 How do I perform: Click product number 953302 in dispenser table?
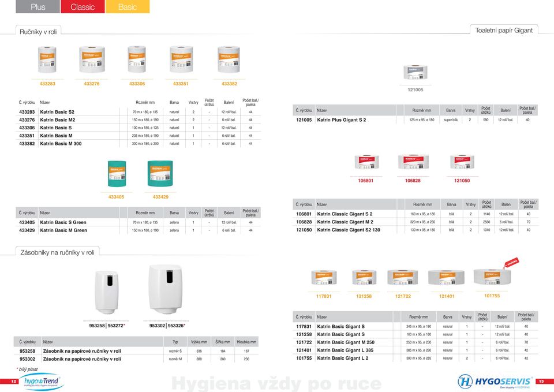[x=28, y=359]
